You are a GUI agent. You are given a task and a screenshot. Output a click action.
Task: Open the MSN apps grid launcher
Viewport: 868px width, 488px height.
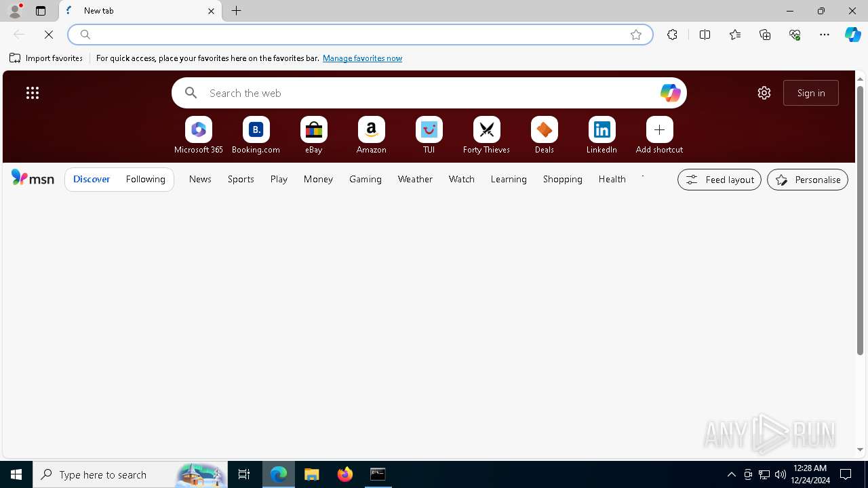point(33,93)
